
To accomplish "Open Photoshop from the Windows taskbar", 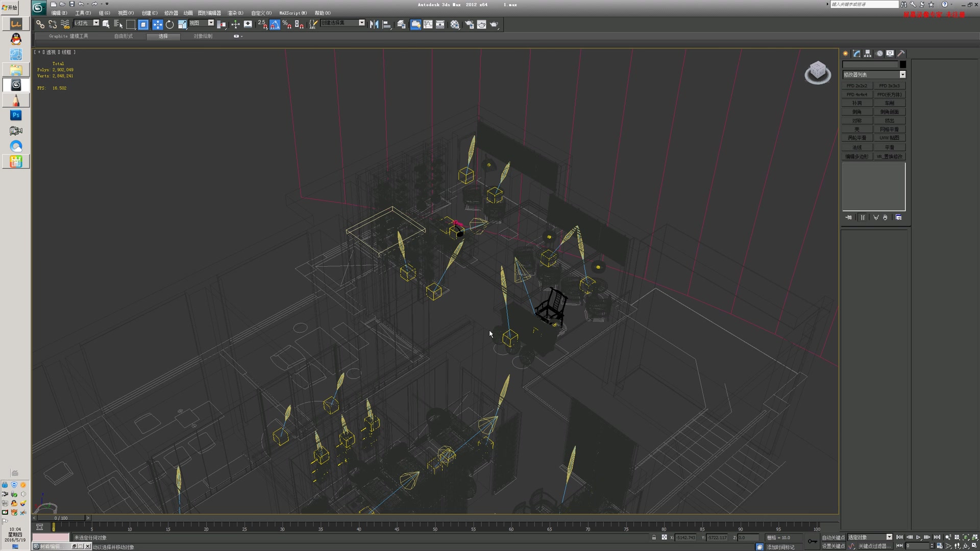I will click(x=16, y=115).
